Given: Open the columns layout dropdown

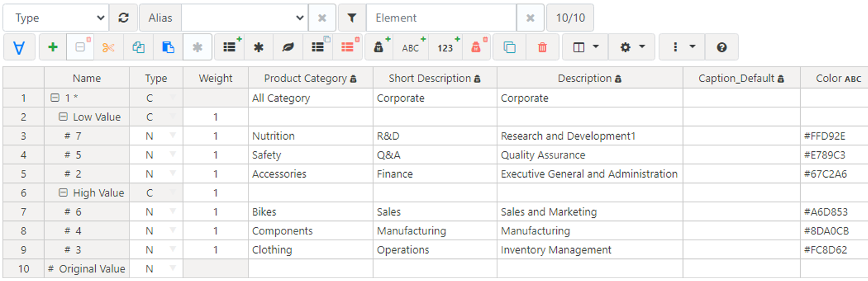Looking at the screenshot, I should pyautogui.click(x=585, y=47).
